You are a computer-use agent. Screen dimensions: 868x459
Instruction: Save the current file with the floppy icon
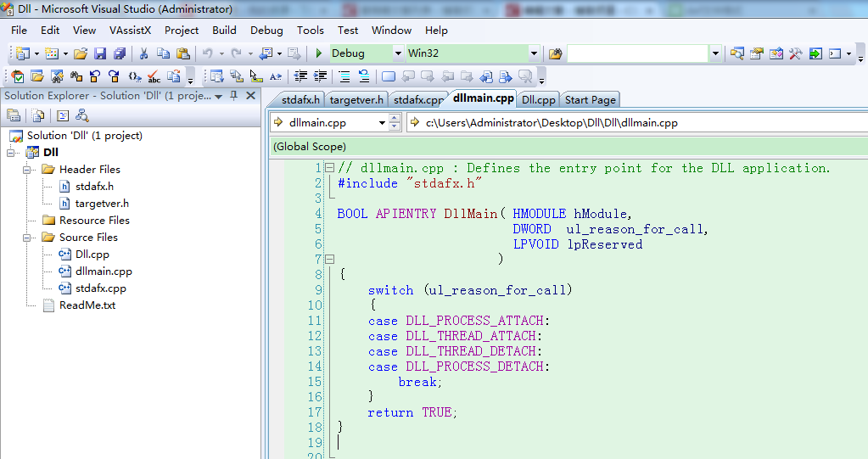100,53
